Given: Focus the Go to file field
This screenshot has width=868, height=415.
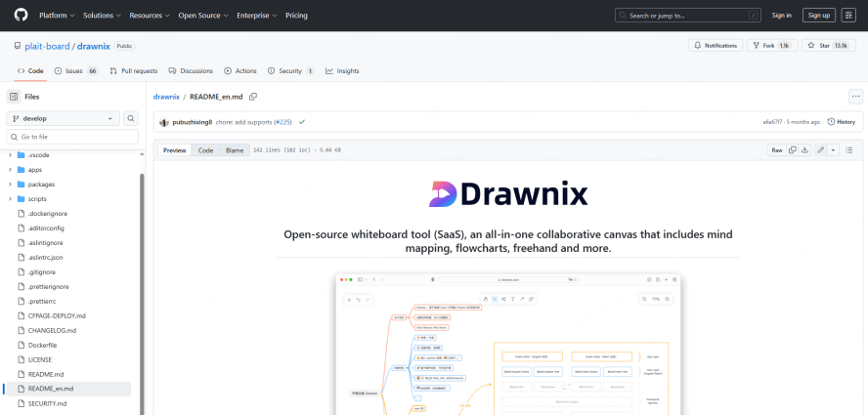Looking at the screenshot, I should tap(72, 137).
